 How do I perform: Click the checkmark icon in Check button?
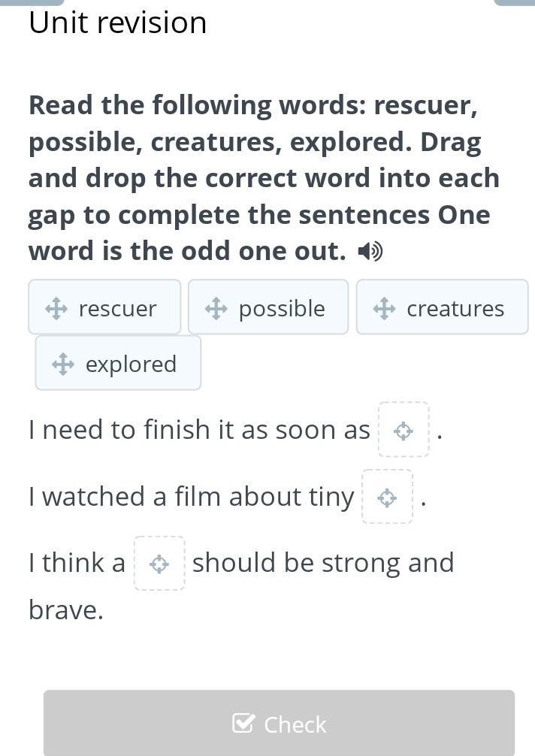click(243, 724)
